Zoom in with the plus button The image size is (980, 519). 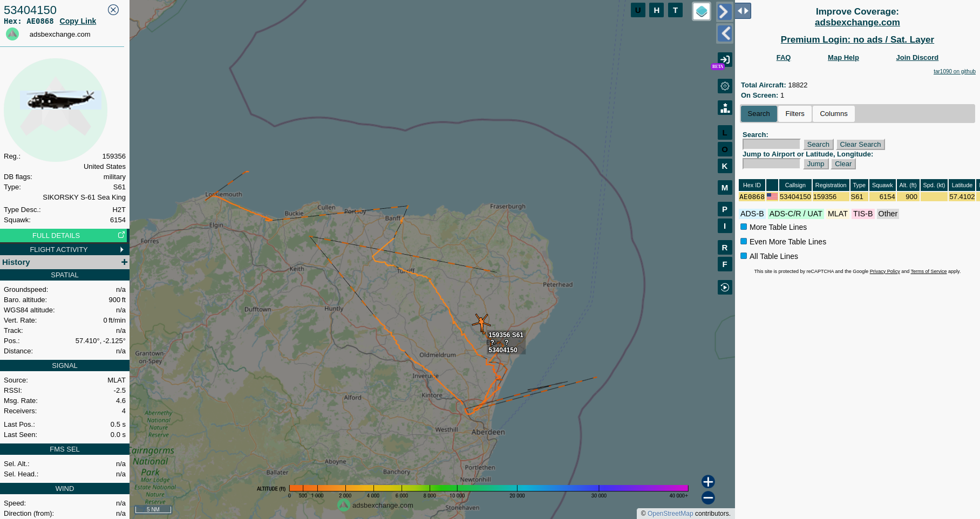point(708,481)
